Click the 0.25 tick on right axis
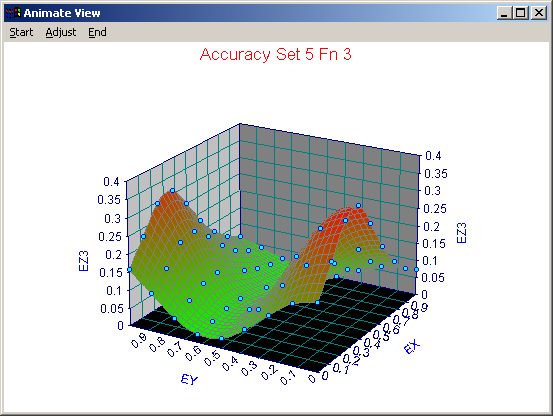553x416 pixels. point(435,209)
